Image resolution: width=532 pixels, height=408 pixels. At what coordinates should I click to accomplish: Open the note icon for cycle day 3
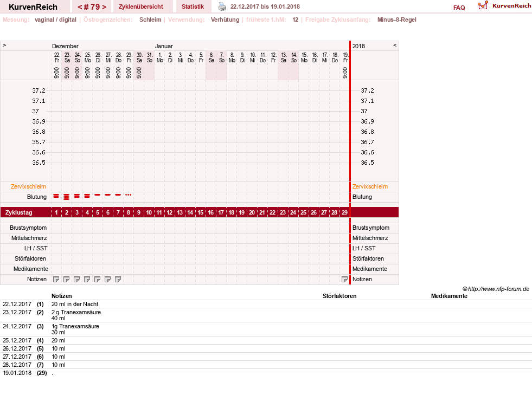click(x=76, y=280)
